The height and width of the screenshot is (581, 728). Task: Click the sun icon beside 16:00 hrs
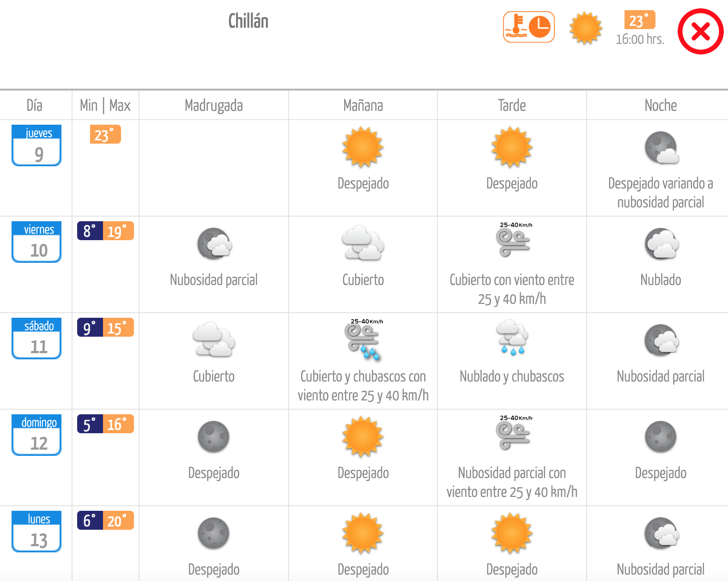586,28
